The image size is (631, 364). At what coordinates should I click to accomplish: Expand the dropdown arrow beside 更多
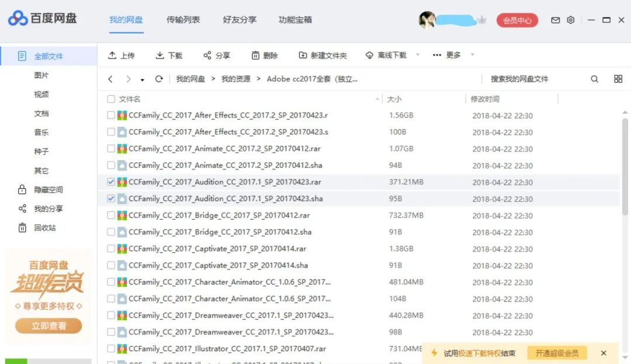tap(473, 55)
